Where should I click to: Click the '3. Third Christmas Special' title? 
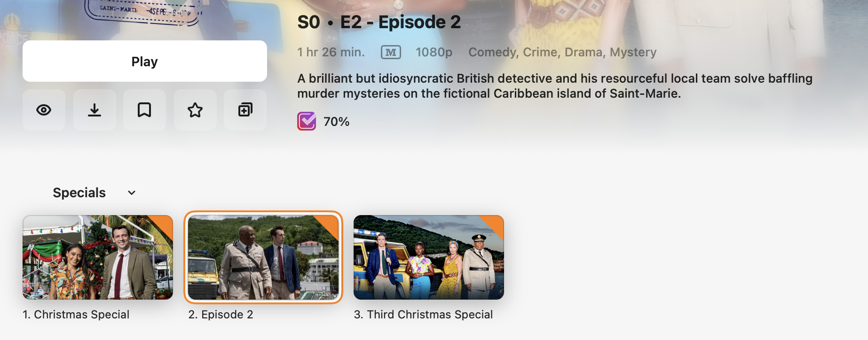point(423,315)
